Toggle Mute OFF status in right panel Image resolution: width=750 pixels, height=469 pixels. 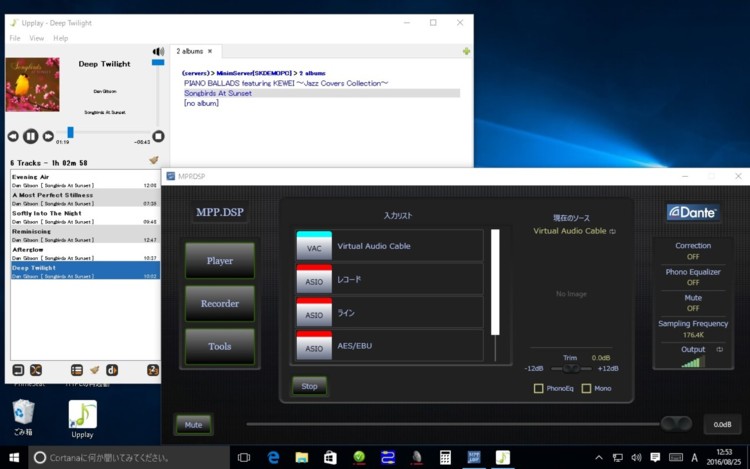point(693,308)
